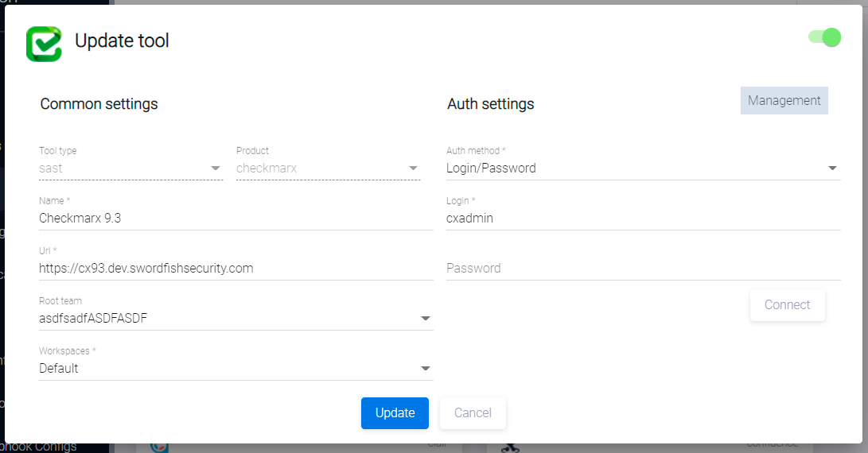Viewport: 868px width, 453px height.
Task: Click the Auth settings heading
Action: 490,104
